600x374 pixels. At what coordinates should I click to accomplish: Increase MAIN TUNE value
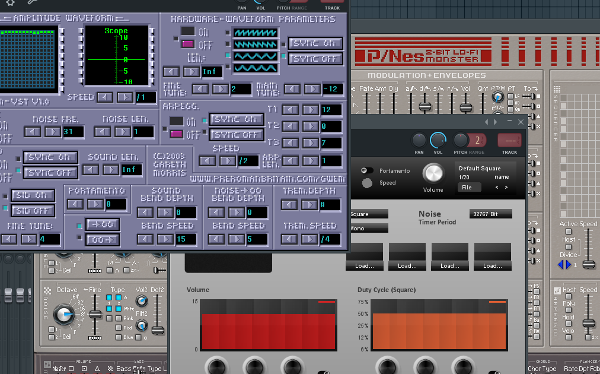(312, 89)
